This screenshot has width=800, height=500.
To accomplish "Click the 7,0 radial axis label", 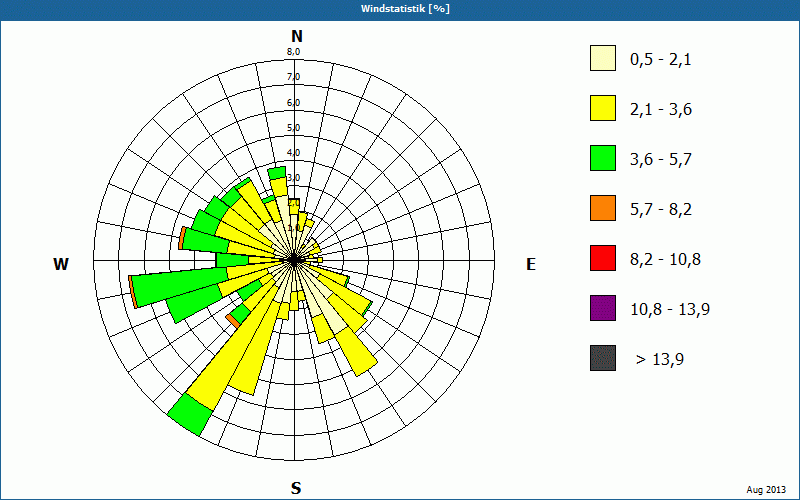I will point(293,77).
